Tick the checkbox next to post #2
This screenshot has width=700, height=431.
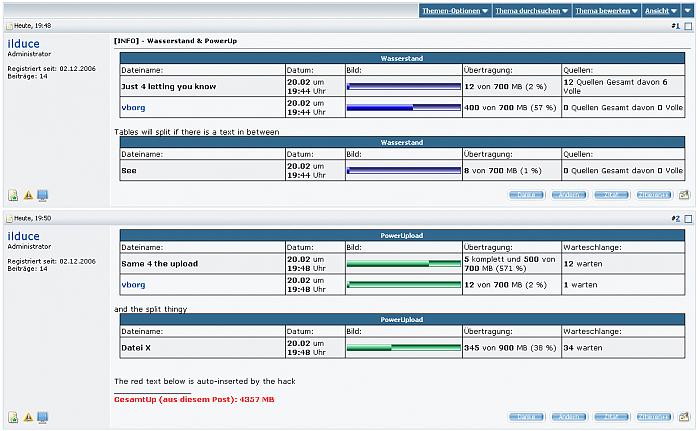[687, 217]
